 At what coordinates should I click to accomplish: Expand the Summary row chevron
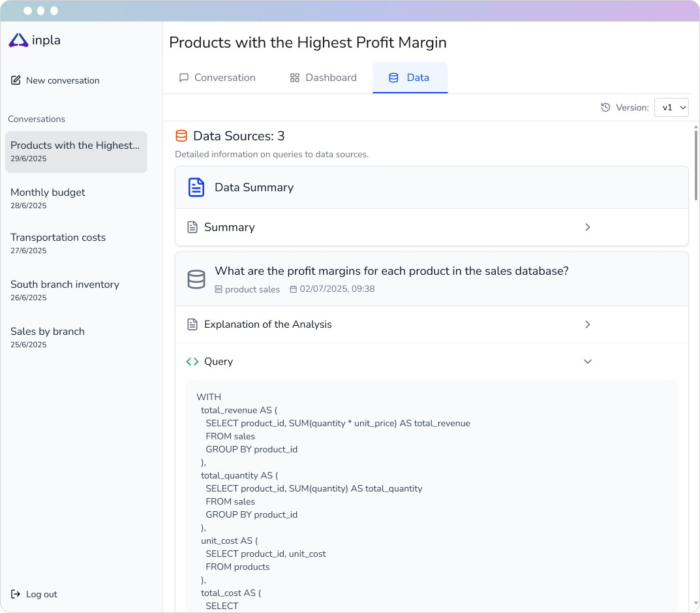pyautogui.click(x=588, y=227)
